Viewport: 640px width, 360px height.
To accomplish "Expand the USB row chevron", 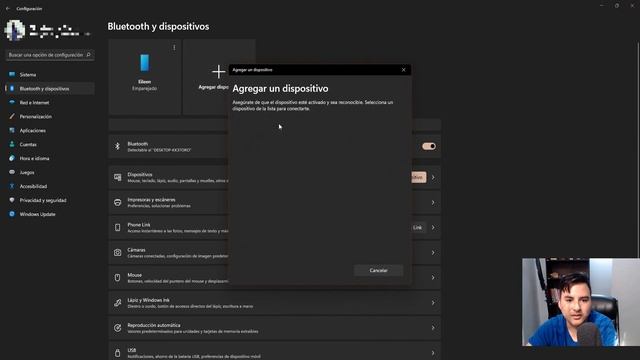I will 433,353.
